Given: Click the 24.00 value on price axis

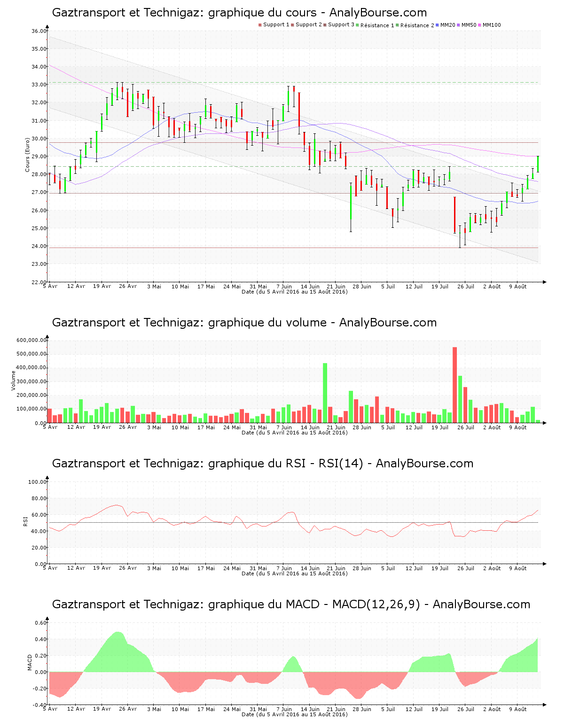Looking at the screenshot, I should 39,246.
